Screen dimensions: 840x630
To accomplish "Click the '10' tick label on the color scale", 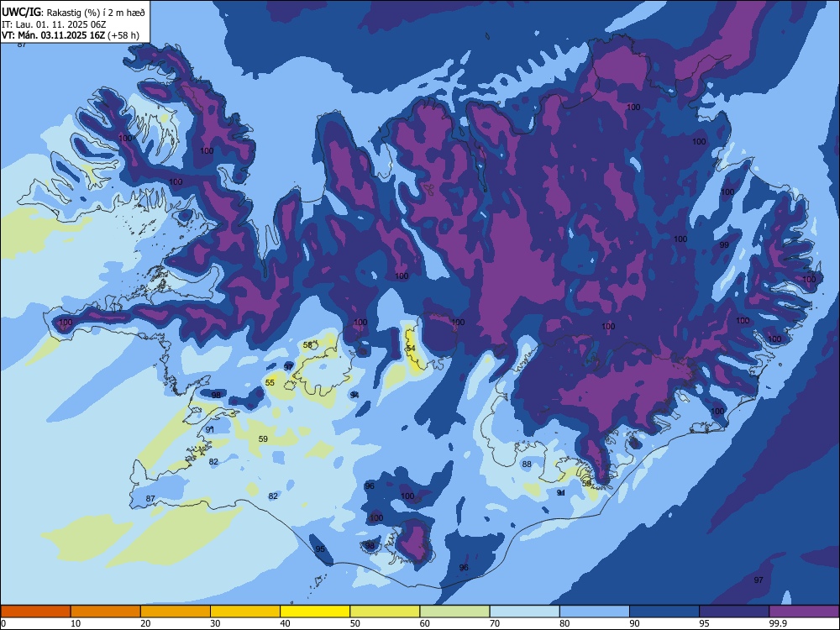I will (76, 623).
